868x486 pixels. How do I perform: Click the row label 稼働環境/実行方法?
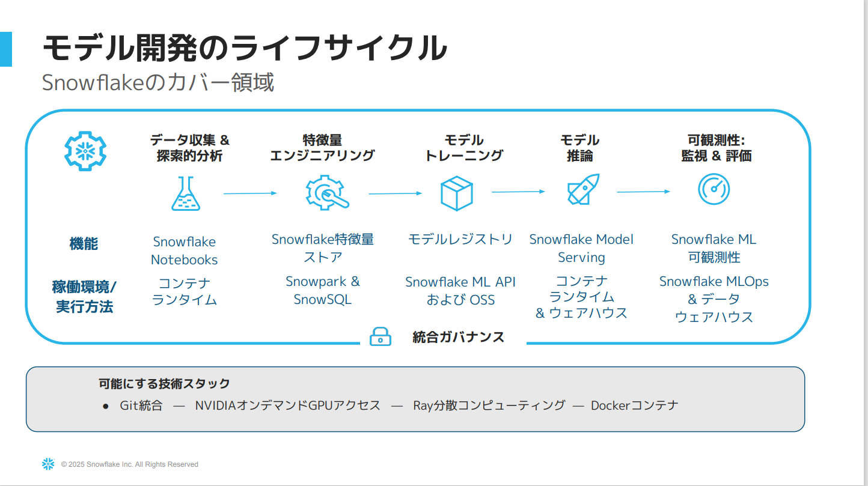[x=84, y=297]
